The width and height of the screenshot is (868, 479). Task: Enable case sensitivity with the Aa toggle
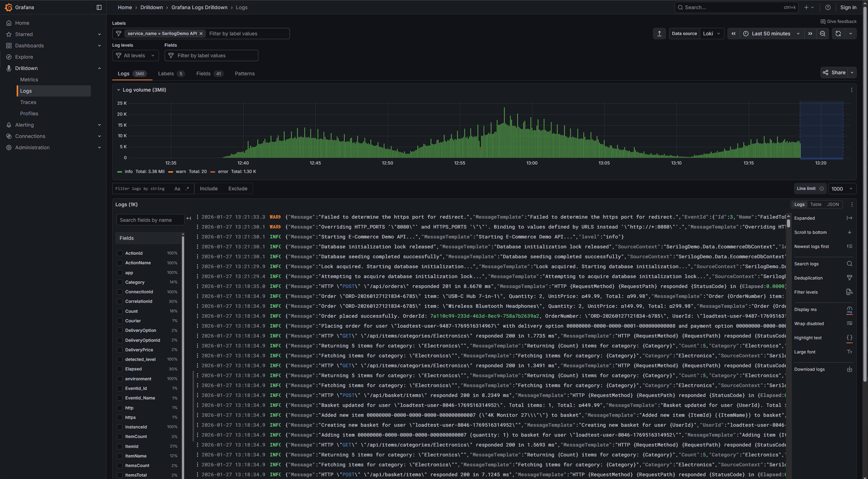tap(177, 188)
